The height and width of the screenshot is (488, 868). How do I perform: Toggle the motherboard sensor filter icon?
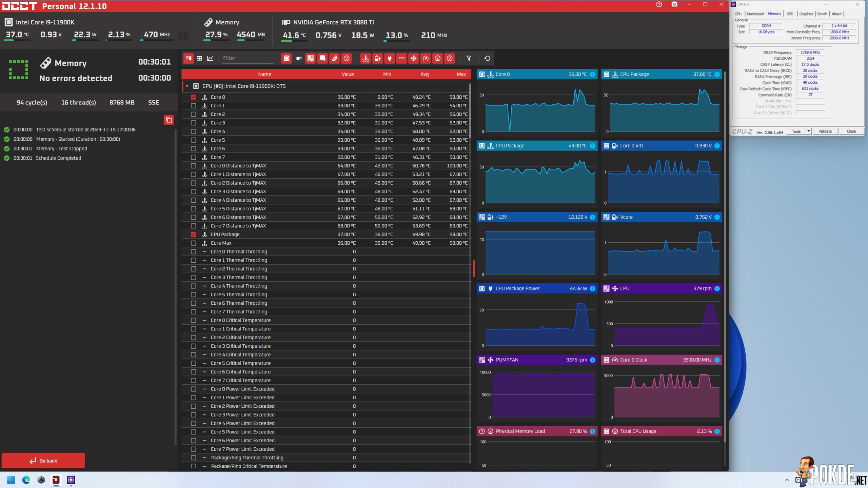coord(310,58)
